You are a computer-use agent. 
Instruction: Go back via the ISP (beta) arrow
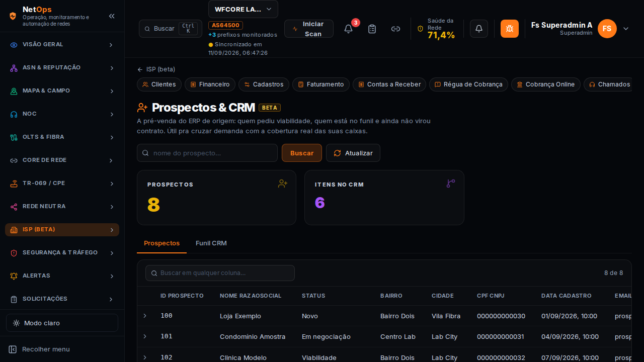[x=156, y=69]
